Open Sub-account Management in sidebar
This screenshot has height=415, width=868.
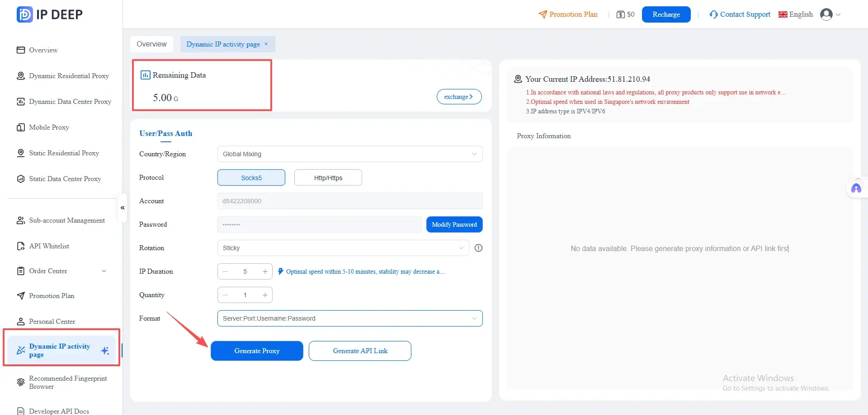(67, 220)
